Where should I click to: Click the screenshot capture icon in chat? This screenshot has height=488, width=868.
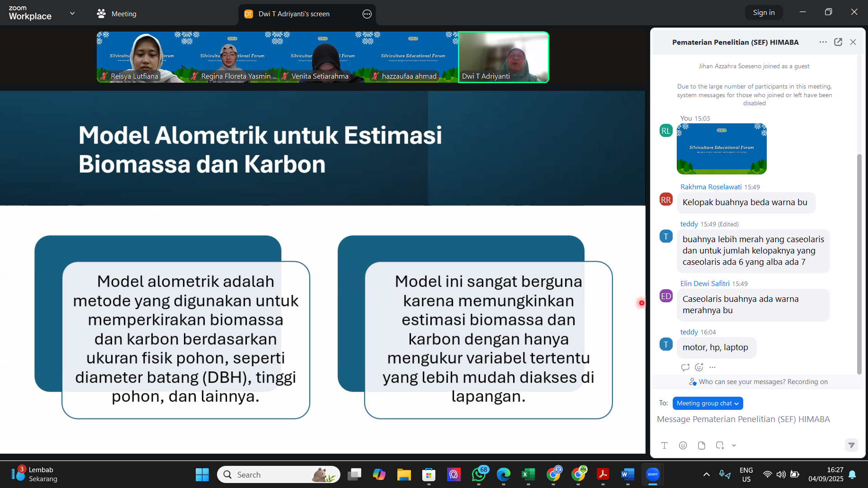tap(720, 446)
